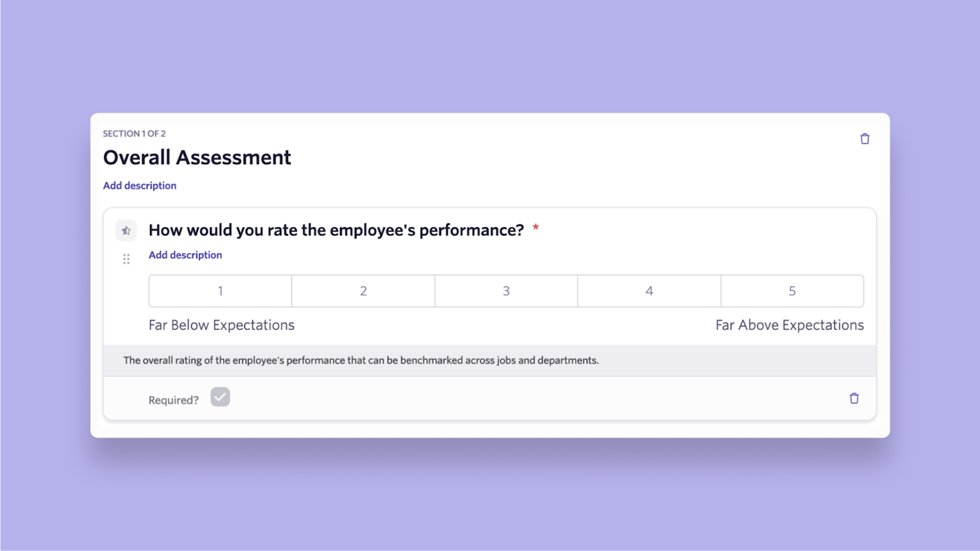The width and height of the screenshot is (980, 551).
Task: Click the Required? label text
Action: [x=173, y=400]
